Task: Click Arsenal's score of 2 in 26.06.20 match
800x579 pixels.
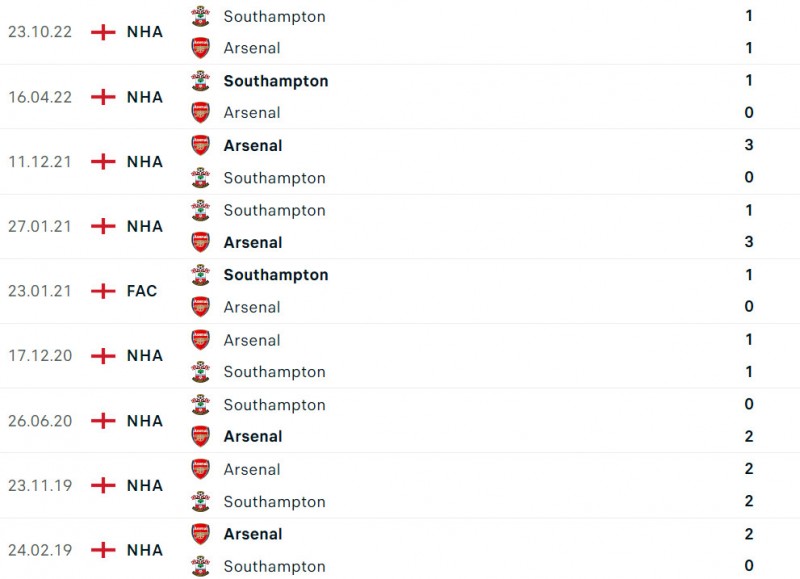Action: [749, 436]
